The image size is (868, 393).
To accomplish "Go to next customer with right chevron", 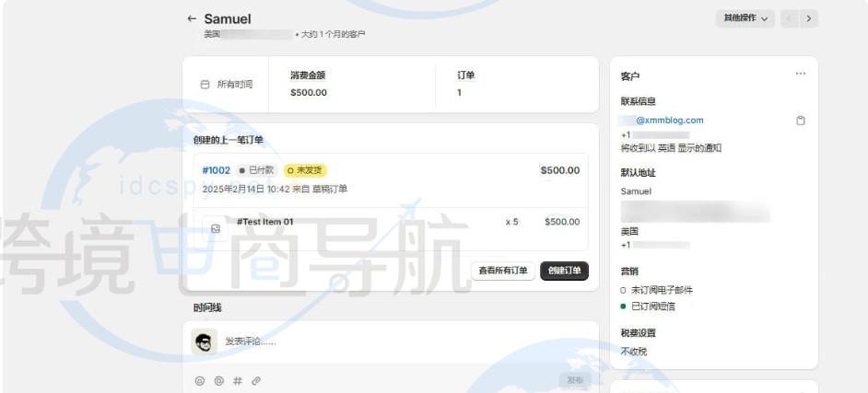I will [808, 18].
